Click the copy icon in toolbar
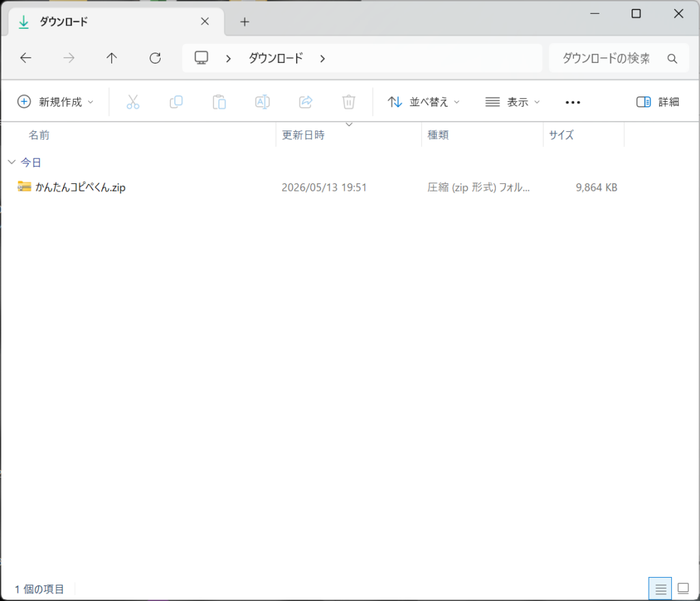The image size is (700, 601). [176, 103]
